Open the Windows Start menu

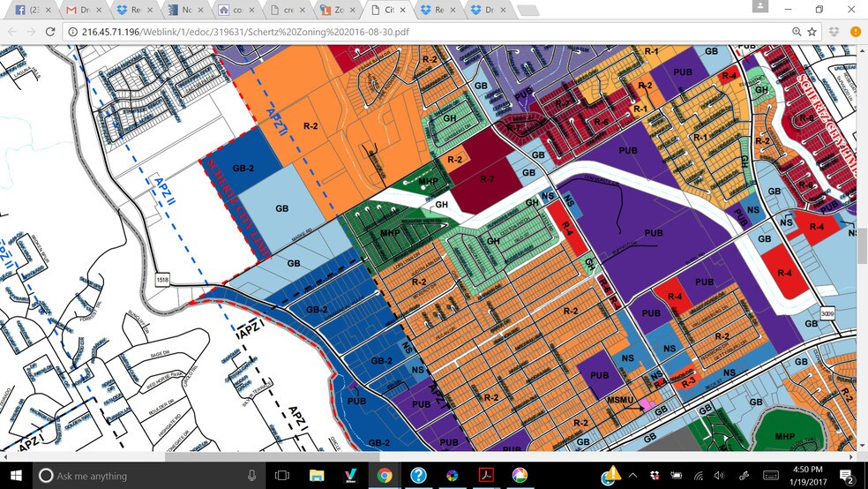point(16,476)
